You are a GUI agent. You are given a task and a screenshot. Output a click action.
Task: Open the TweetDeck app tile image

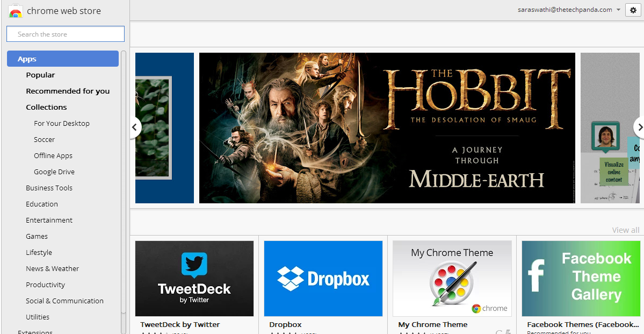194,279
